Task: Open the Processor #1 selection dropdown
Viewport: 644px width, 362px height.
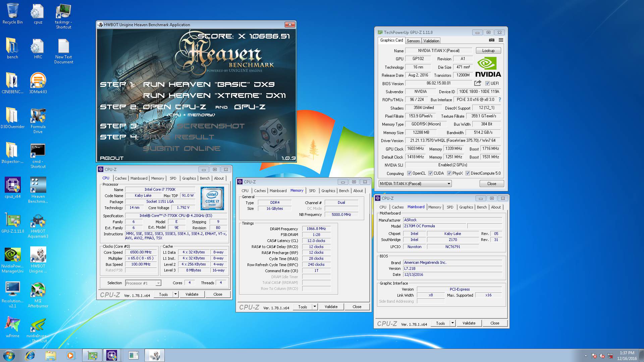Action: [143, 283]
